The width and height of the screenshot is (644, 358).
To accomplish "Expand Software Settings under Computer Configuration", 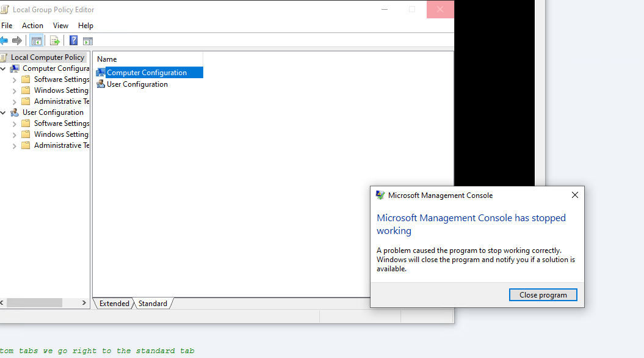I will 15,80.
